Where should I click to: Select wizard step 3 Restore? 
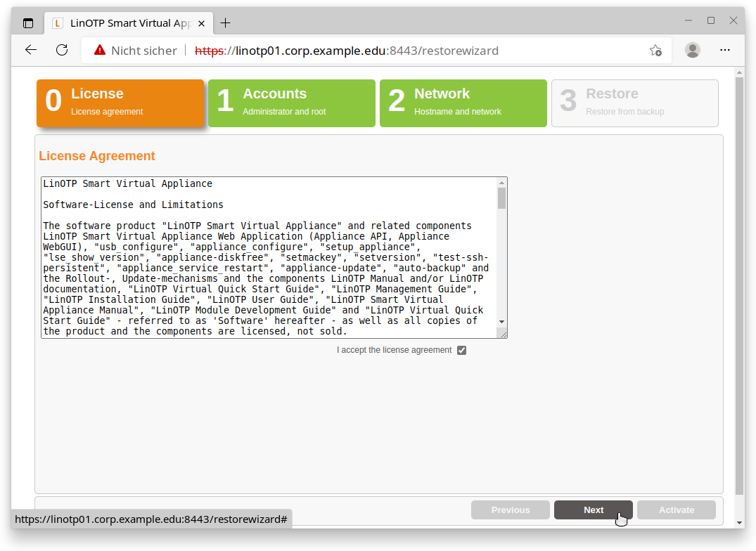coord(634,103)
